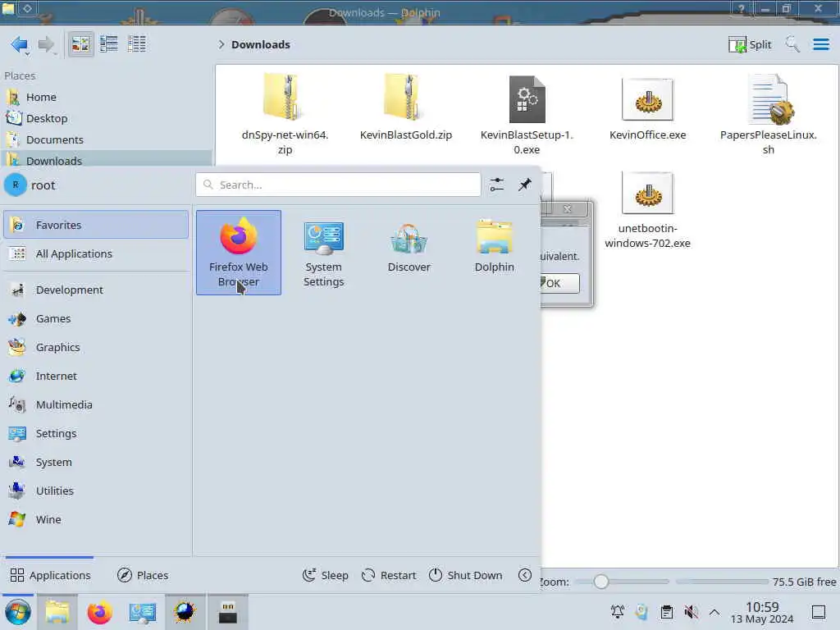840x630 pixels.
Task: Open Development category
Action: pos(96,290)
